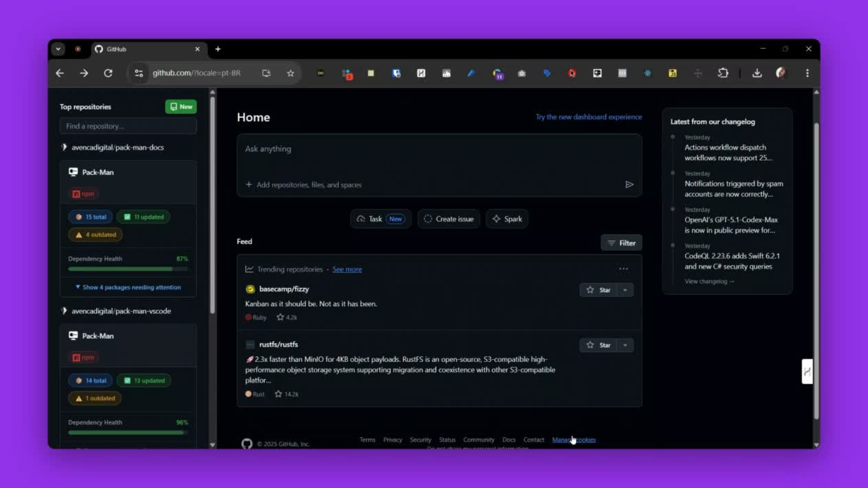Click the GitHub logo in the footer

[247, 443]
